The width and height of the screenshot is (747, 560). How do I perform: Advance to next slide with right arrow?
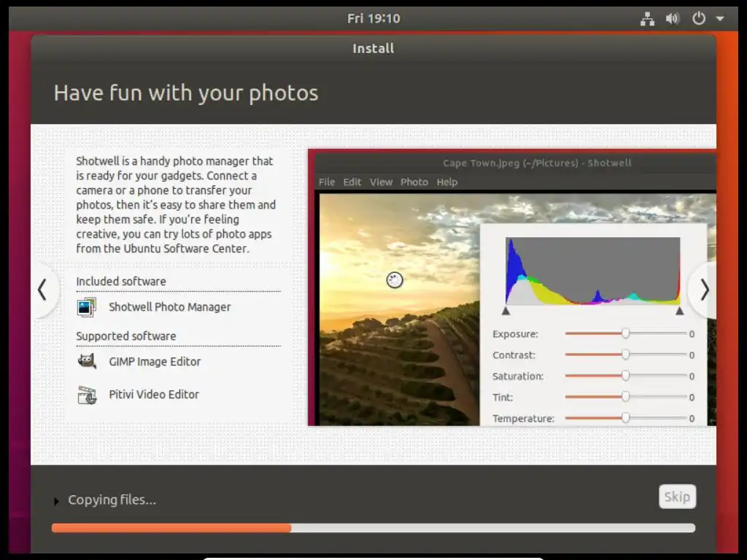pyautogui.click(x=704, y=289)
